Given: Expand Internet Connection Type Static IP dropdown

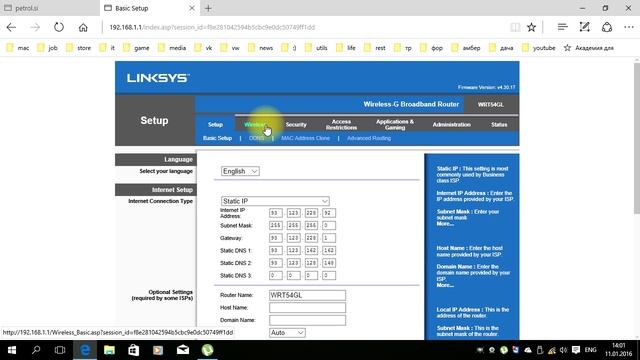Looking at the screenshot, I should point(275,201).
